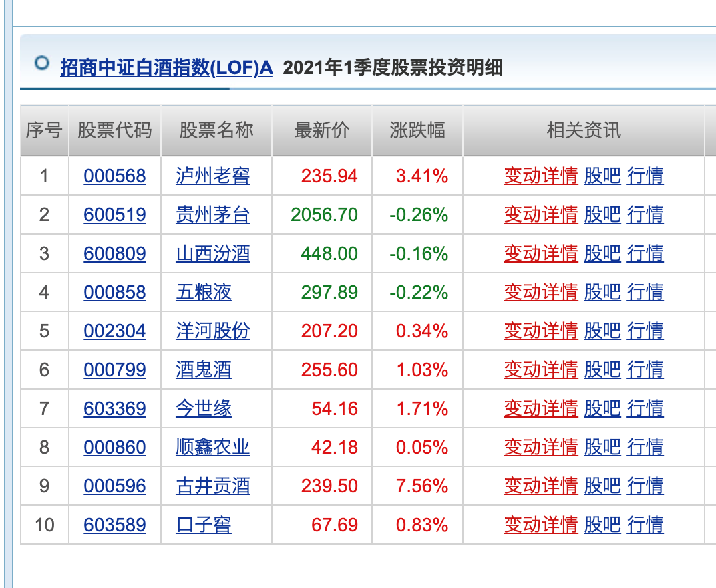Open 行情 for 贵州茅台 row
Screen dimensions: 716x588
point(645,214)
